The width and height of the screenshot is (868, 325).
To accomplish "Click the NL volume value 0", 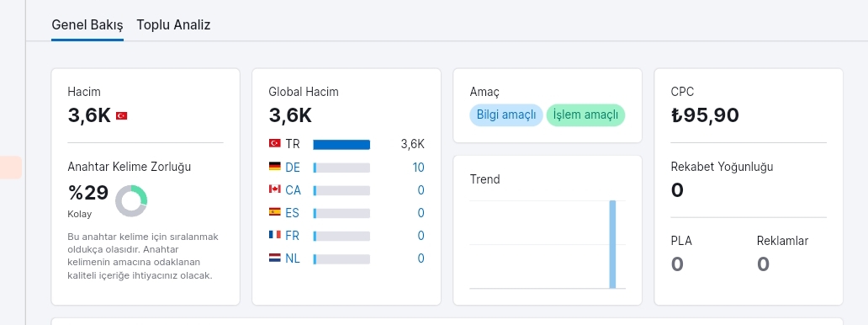I will pyautogui.click(x=421, y=258).
